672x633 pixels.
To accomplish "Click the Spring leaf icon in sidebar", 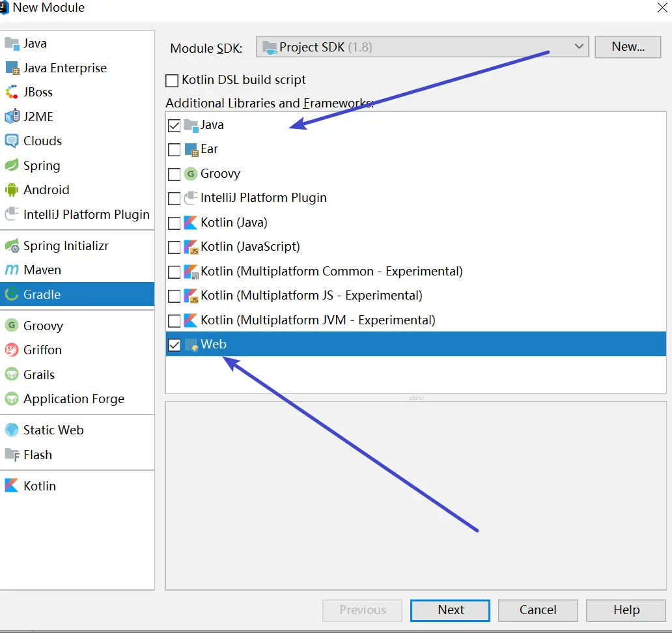I will [12, 165].
